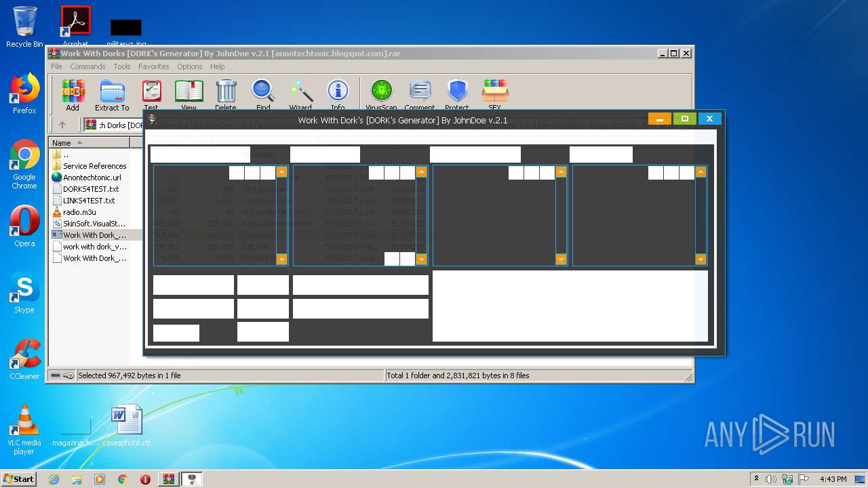This screenshot has width=868, height=488.
Task: Create an SFX archive
Action: [x=494, y=94]
